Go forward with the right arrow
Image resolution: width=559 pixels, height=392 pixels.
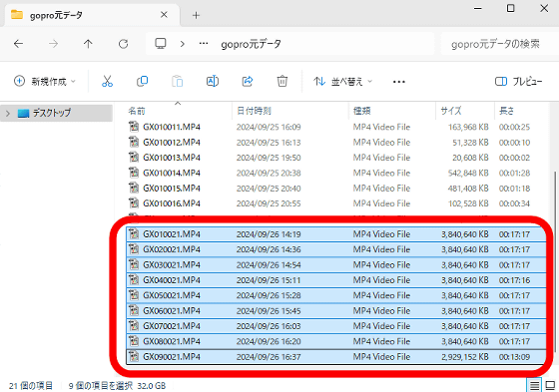[53, 44]
